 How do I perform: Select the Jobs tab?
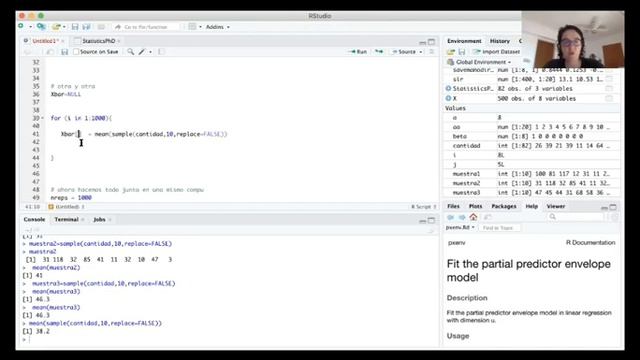[99, 220]
